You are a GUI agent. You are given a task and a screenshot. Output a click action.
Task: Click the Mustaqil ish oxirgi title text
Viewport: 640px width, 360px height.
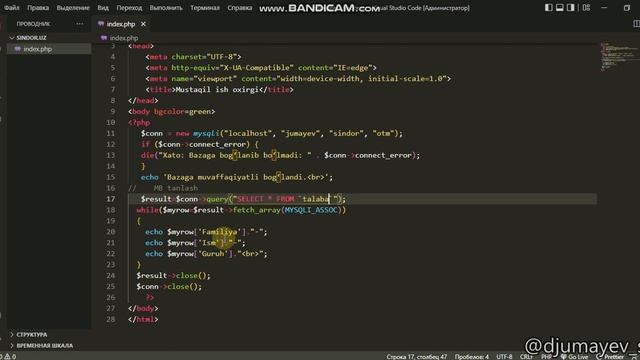pyautogui.click(x=217, y=89)
